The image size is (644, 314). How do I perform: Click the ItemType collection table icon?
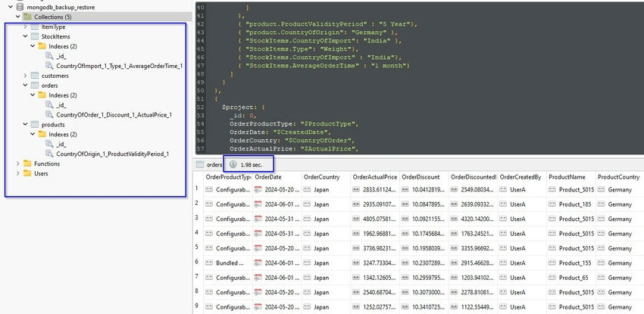(x=35, y=26)
